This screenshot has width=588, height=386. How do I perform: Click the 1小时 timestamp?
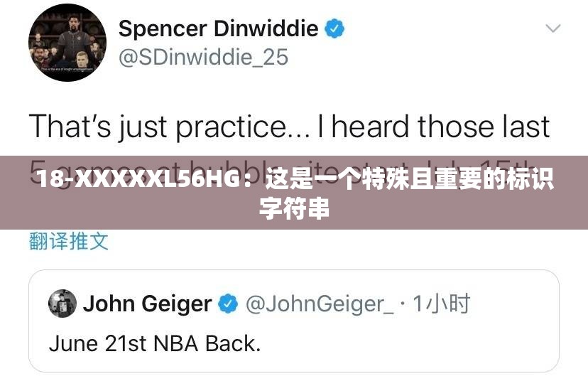(x=441, y=304)
